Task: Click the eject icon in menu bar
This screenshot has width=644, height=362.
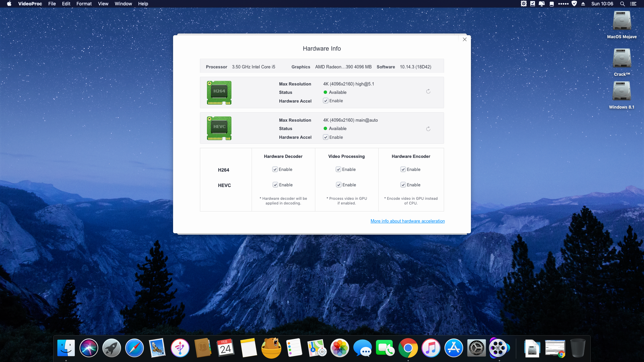Action: (x=583, y=4)
